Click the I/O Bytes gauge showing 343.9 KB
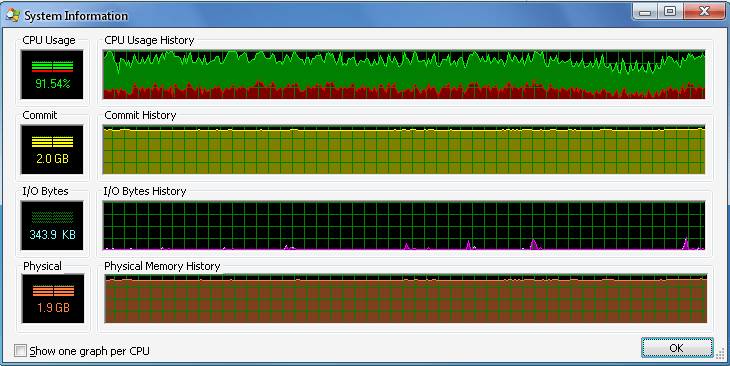The height and width of the screenshot is (366, 730). click(52, 225)
